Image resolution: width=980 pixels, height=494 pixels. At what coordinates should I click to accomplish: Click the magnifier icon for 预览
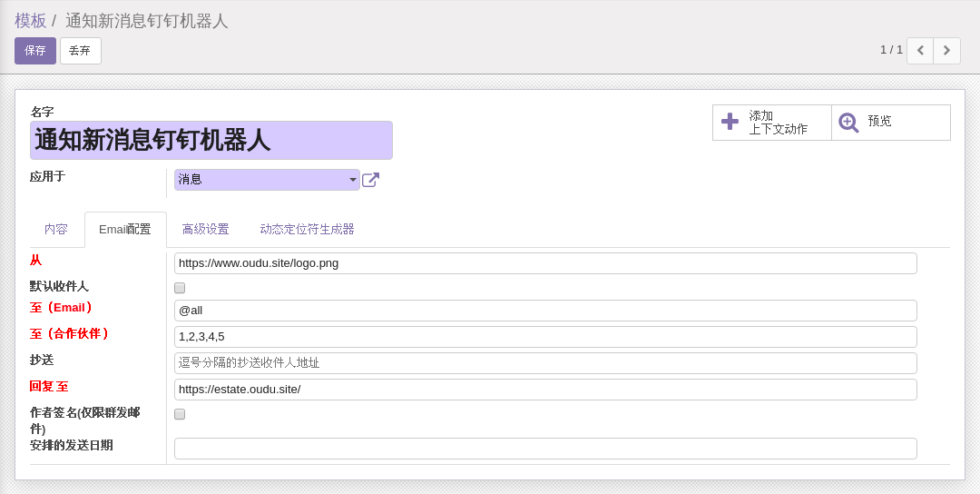(x=848, y=123)
